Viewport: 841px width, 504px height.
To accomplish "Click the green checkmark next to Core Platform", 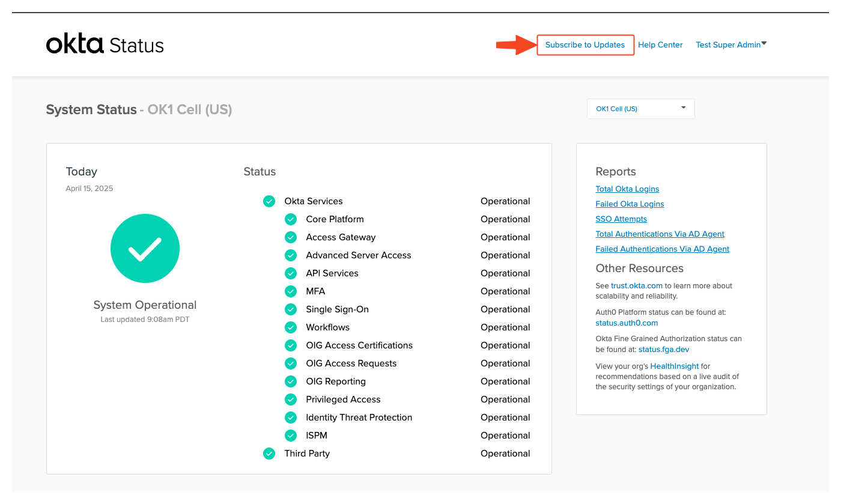I will (291, 219).
